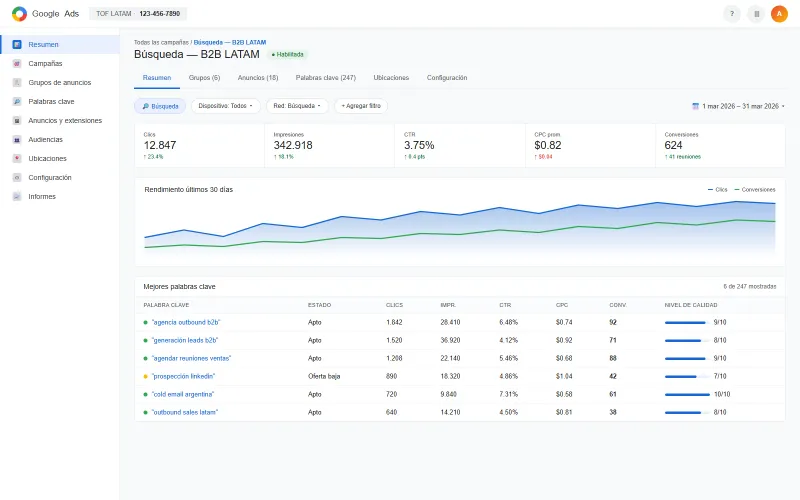Click the Configuración sidebar icon
This screenshot has height=500, width=800.
tap(17, 178)
